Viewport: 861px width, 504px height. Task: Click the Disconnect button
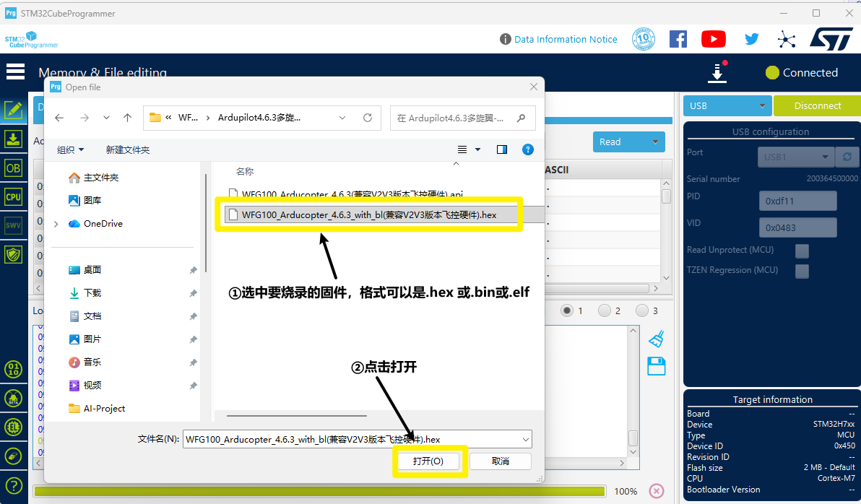(817, 105)
